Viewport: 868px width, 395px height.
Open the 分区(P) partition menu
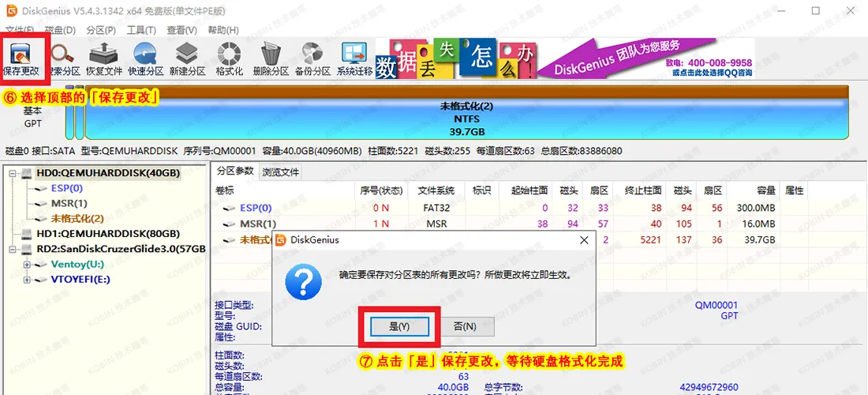[101, 30]
